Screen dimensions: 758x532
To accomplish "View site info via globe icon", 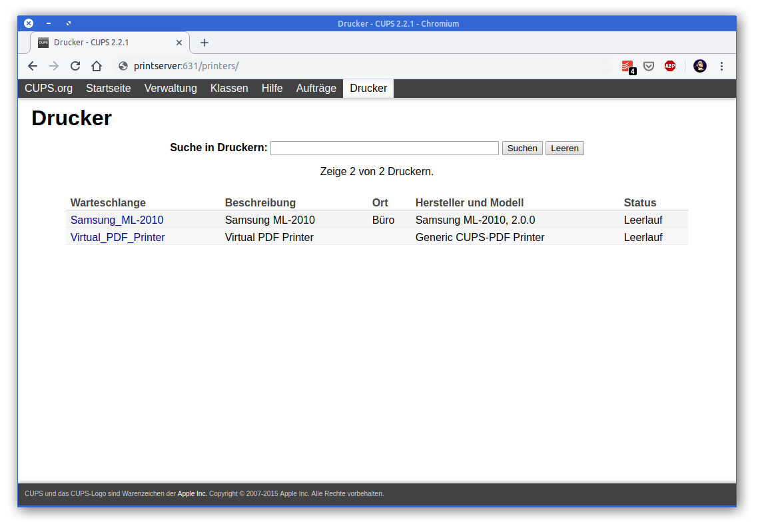I will [x=123, y=66].
